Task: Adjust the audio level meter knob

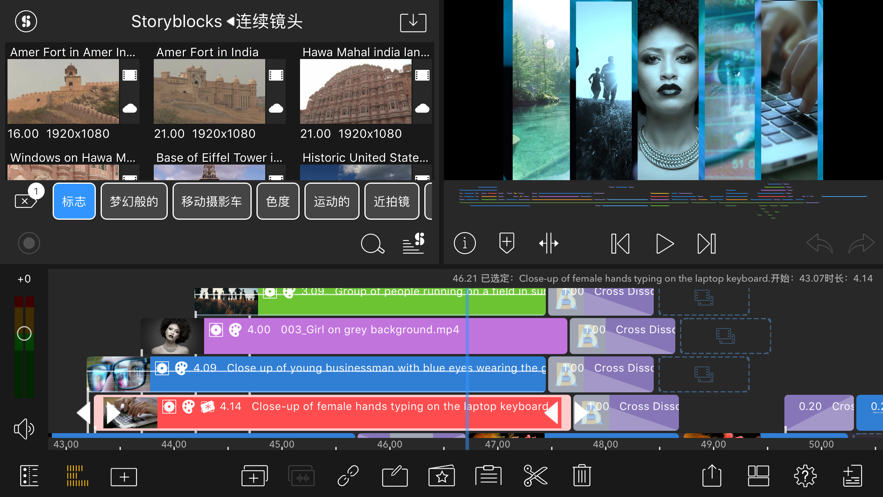Action: tap(24, 333)
